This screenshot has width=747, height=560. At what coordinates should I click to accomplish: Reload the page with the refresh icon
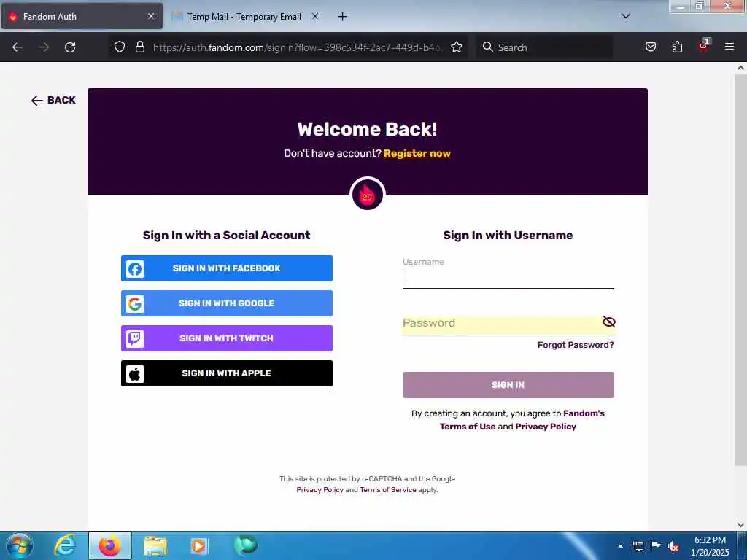coord(70,47)
